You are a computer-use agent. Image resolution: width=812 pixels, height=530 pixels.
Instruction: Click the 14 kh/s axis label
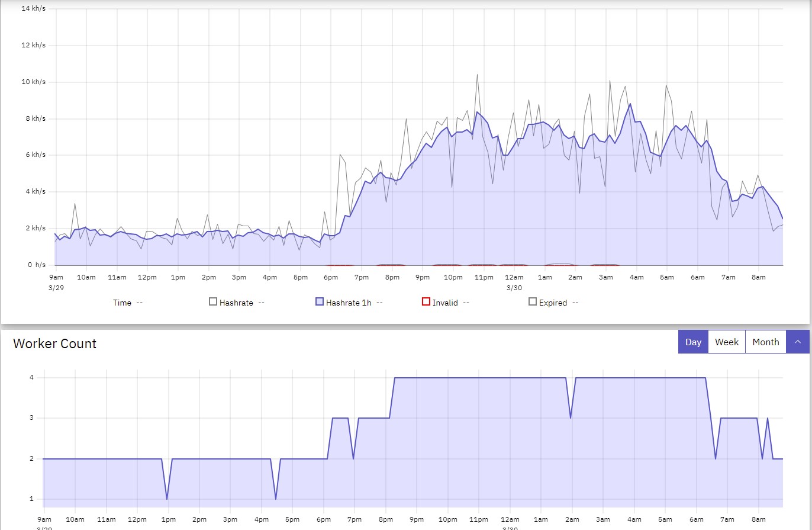click(33, 9)
